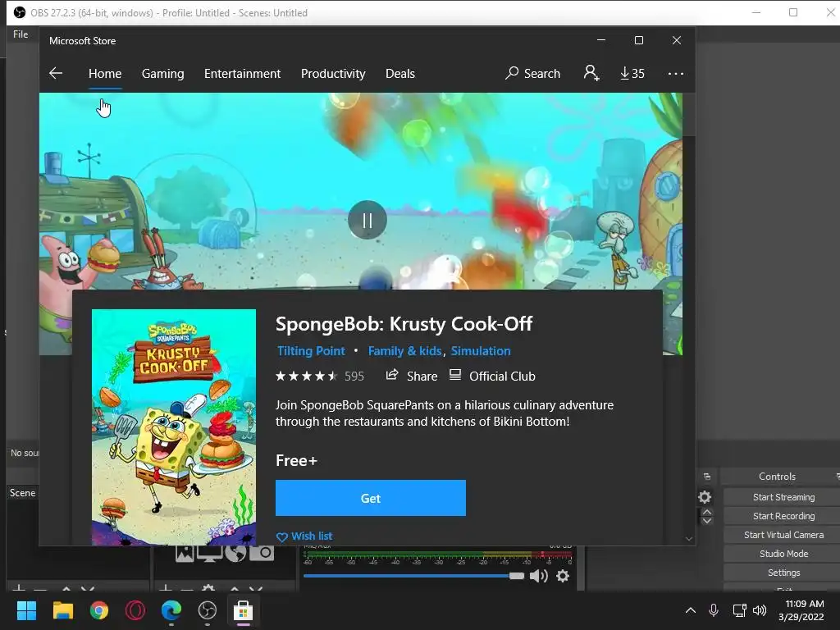Image resolution: width=840 pixels, height=630 pixels.
Task: Open the network tray icon
Action: 739,610
